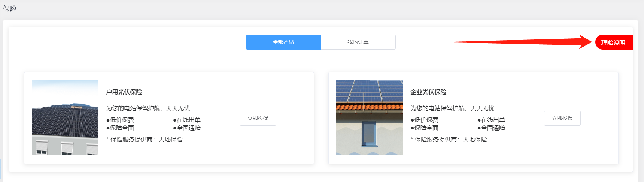
Task: Open the 户用光伏保险 solar roof thumbnail
Action: [x=65, y=117]
